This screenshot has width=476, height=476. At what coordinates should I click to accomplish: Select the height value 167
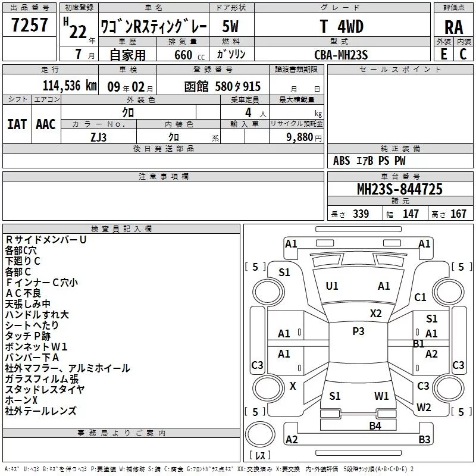[458, 214]
